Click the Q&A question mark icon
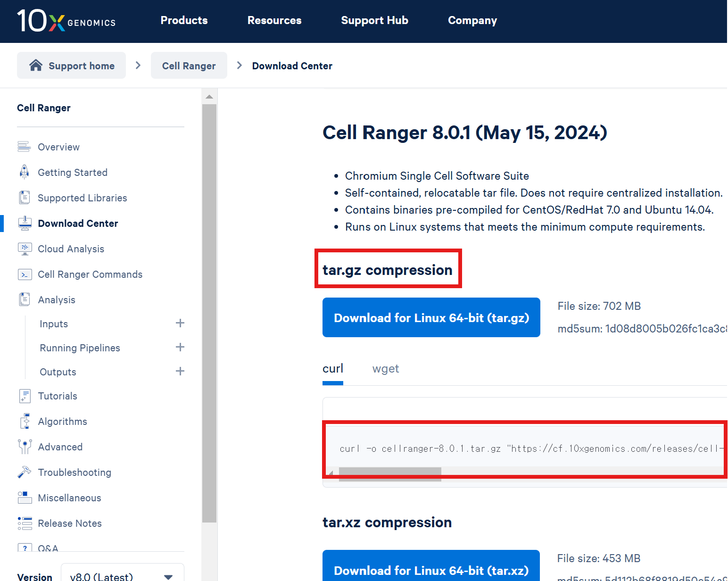The image size is (728, 581). [25, 548]
